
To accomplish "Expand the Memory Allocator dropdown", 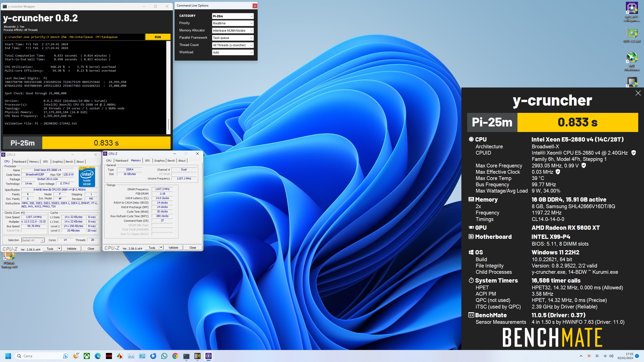I will (233, 30).
